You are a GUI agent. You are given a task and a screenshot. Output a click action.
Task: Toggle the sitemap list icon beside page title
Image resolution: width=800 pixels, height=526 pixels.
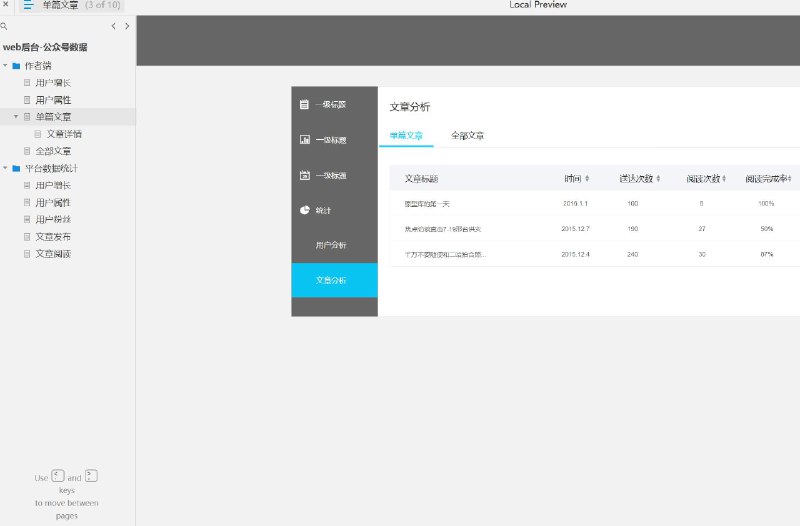(28, 5)
